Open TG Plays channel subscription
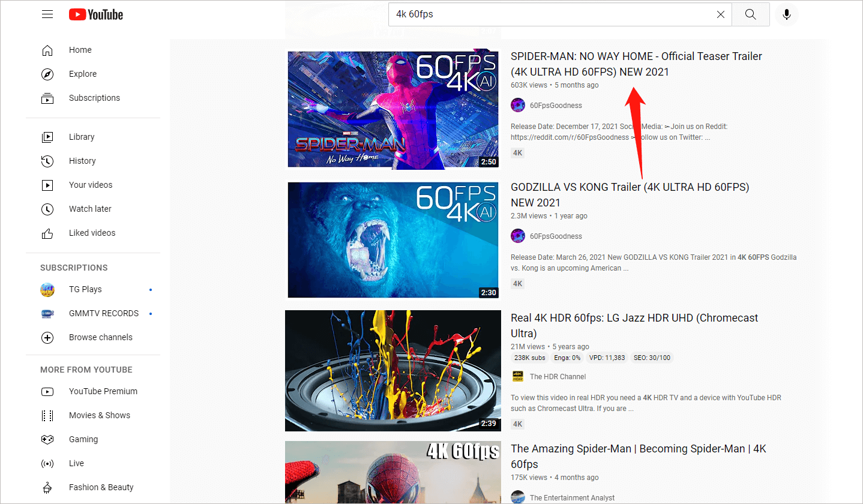The image size is (863, 504). click(85, 289)
